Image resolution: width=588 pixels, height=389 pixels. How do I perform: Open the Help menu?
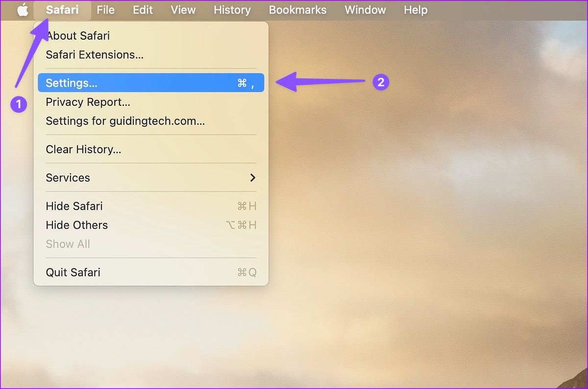pyautogui.click(x=415, y=10)
